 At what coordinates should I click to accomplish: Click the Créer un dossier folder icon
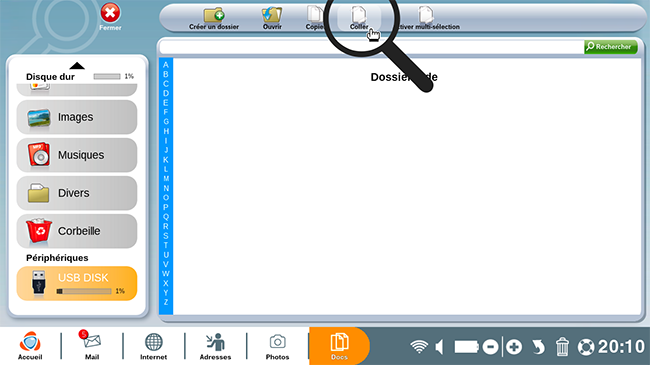214,15
